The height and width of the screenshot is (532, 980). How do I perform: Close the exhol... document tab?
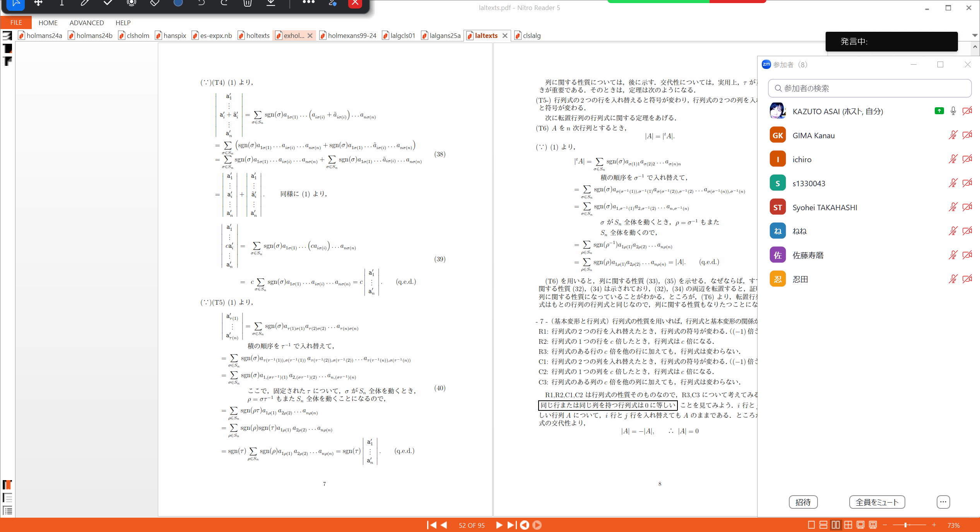tap(310, 36)
